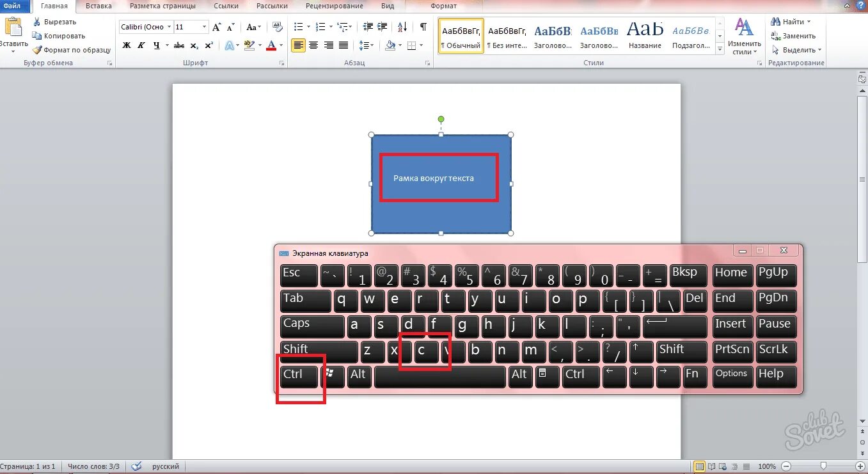Open the font size 11 dropdown
This screenshot has width=868, height=474.
[205, 27]
